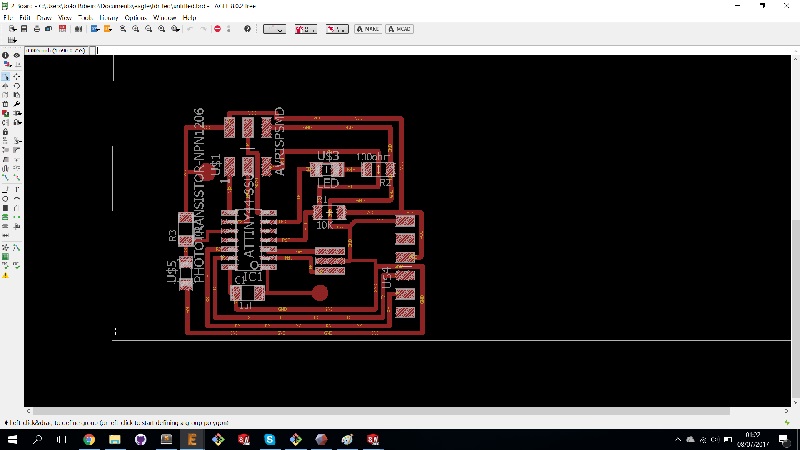Open Skype from the taskbar
This screenshot has width=800, height=450.
[x=269, y=439]
